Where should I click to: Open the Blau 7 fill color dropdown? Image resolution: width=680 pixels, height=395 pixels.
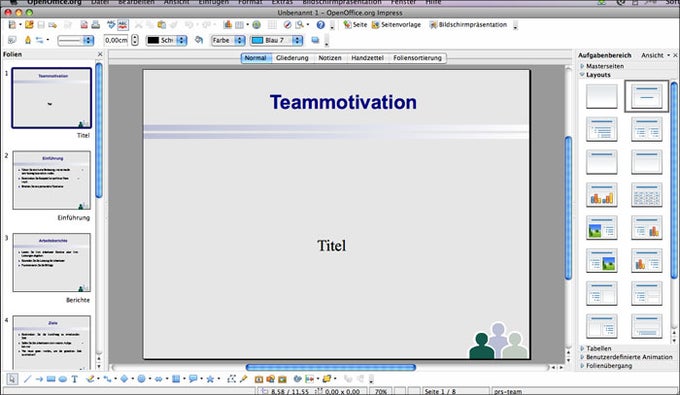point(276,40)
